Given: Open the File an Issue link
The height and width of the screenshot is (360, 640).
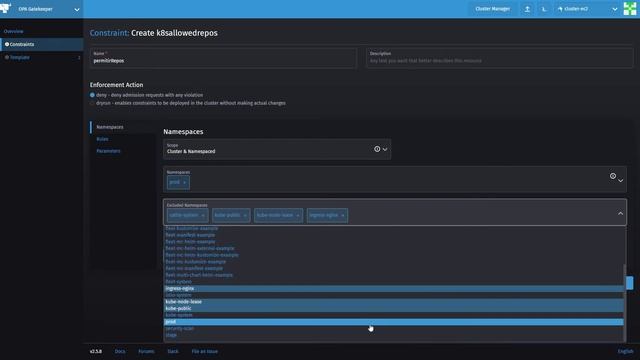Looking at the screenshot, I should [204, 351].
